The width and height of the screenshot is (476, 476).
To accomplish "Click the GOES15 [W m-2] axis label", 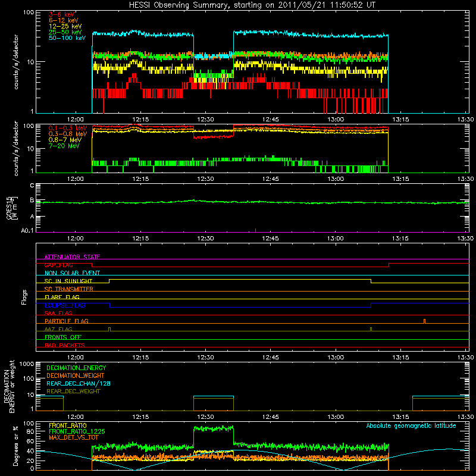I will coord(12,208).
